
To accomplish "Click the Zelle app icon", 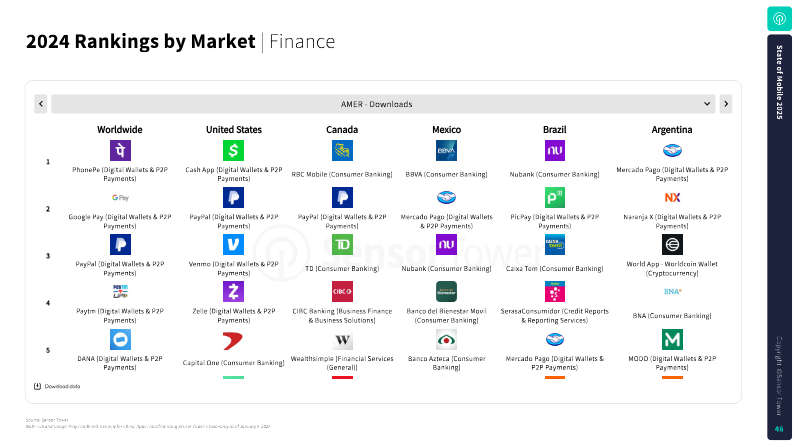I will pos(233,291).
